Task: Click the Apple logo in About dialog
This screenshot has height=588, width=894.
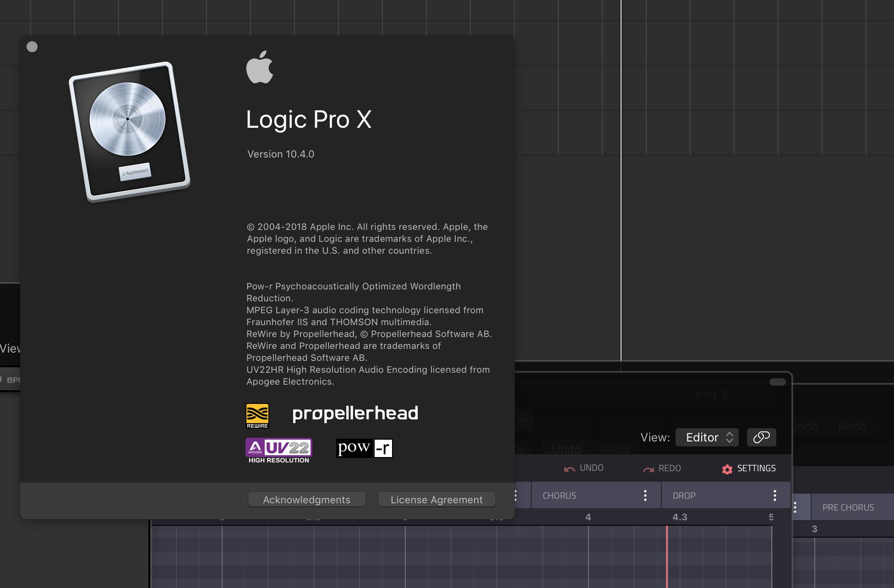Action: pos(260,67)
